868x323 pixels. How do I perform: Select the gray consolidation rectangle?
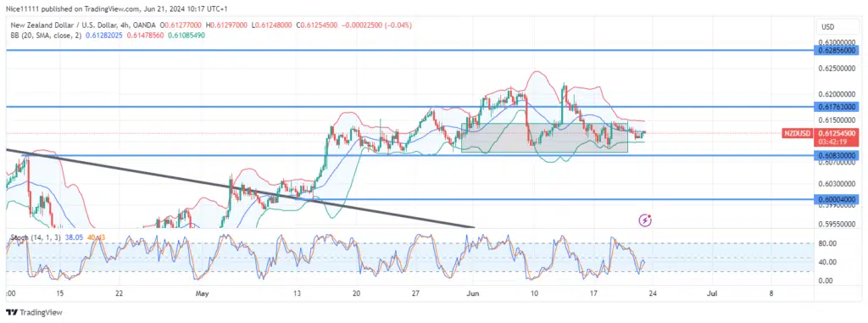click(545, 137)
